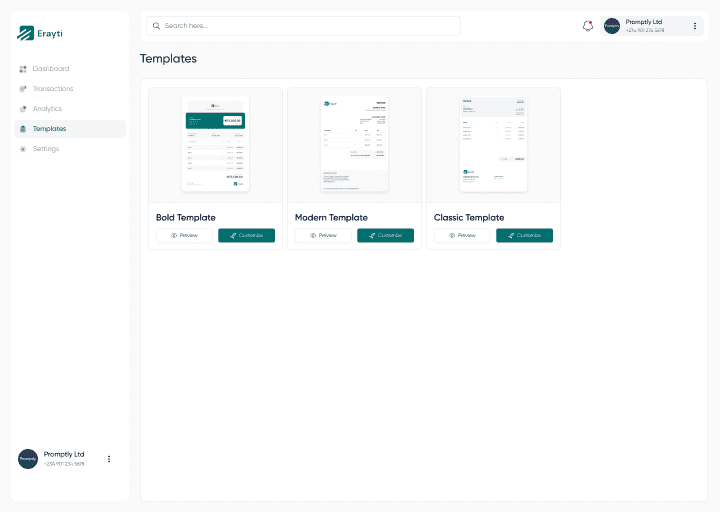Click the Settings gear icon in sidebar
720x512 pixels.
tap(23, 149)
